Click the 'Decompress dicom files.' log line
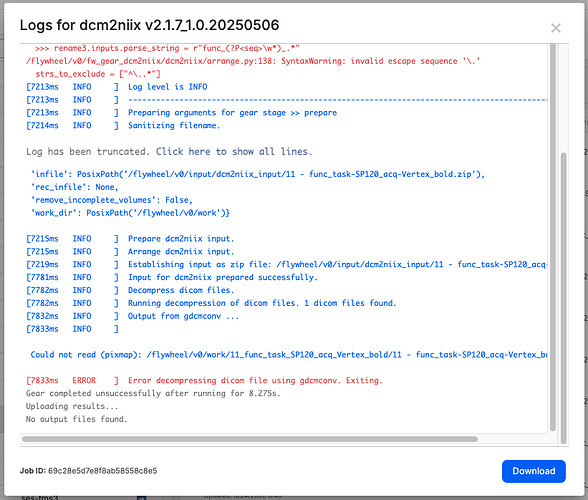Screen dimensions: 588x500 (x=130, y=290)
